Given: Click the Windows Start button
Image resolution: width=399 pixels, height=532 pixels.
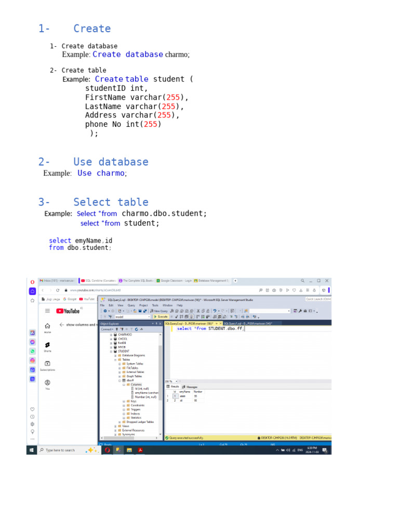Looking at the screenshot, I should [x=32, y=450].
